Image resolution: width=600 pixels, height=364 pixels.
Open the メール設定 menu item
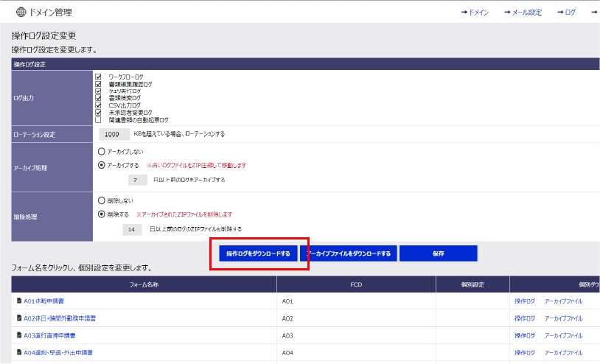pyautogui.click(x=523, y=13)
